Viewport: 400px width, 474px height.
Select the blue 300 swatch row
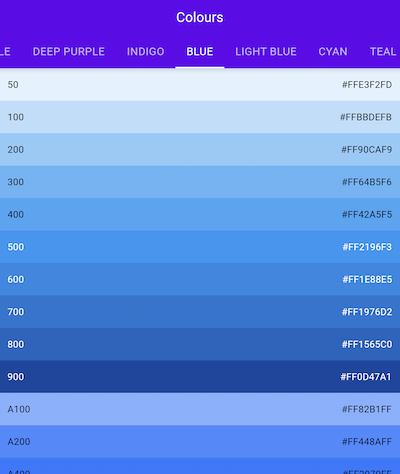click(x=200, y=182)
